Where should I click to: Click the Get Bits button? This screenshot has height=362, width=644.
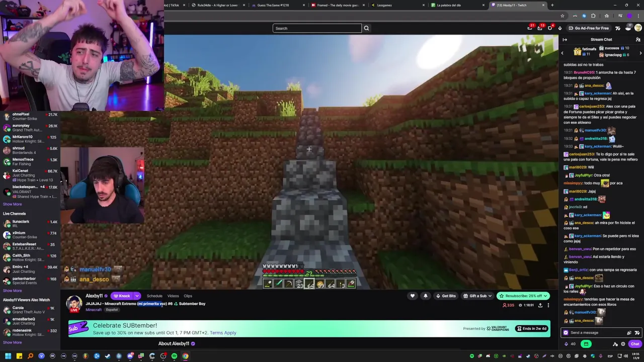[446, 296]
